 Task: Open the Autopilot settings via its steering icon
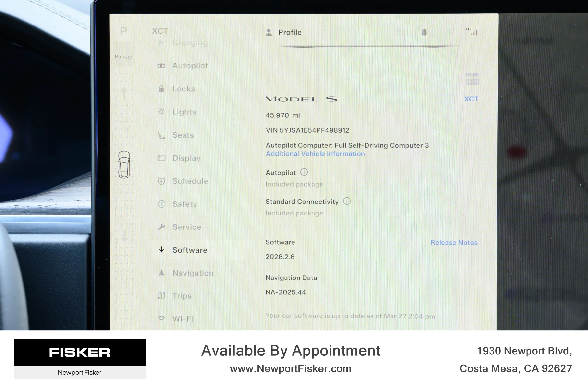[x=161, y=66]
